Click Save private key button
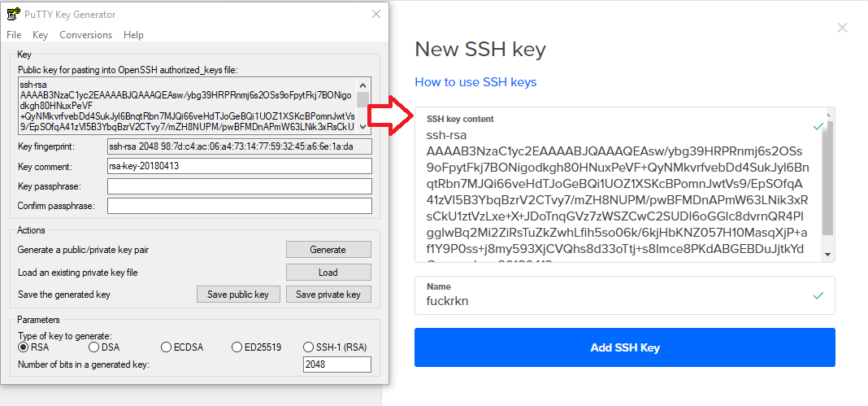 [328, 294]
